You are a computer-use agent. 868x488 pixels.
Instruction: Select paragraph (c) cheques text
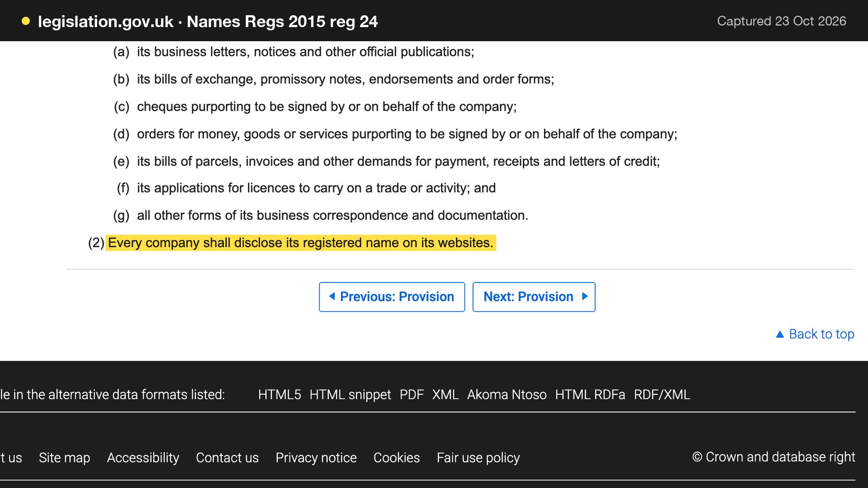pos(327,107)
